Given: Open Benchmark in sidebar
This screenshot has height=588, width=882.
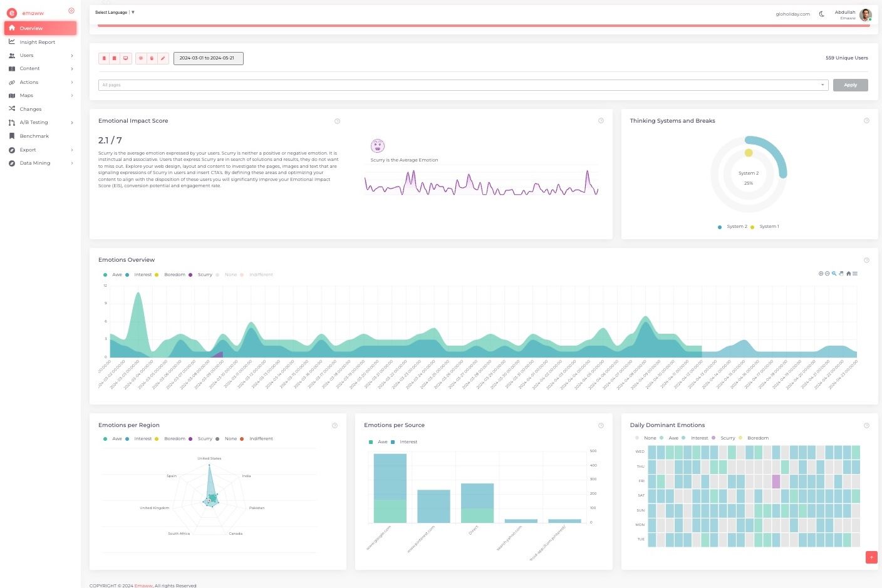Looking at the screenshot, I should coord(41,136).
